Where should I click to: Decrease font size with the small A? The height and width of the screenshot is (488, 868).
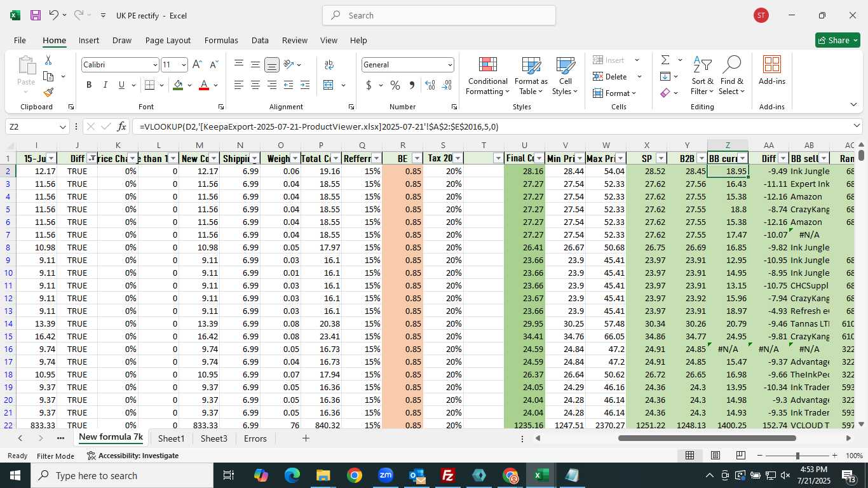pos(214,65)
